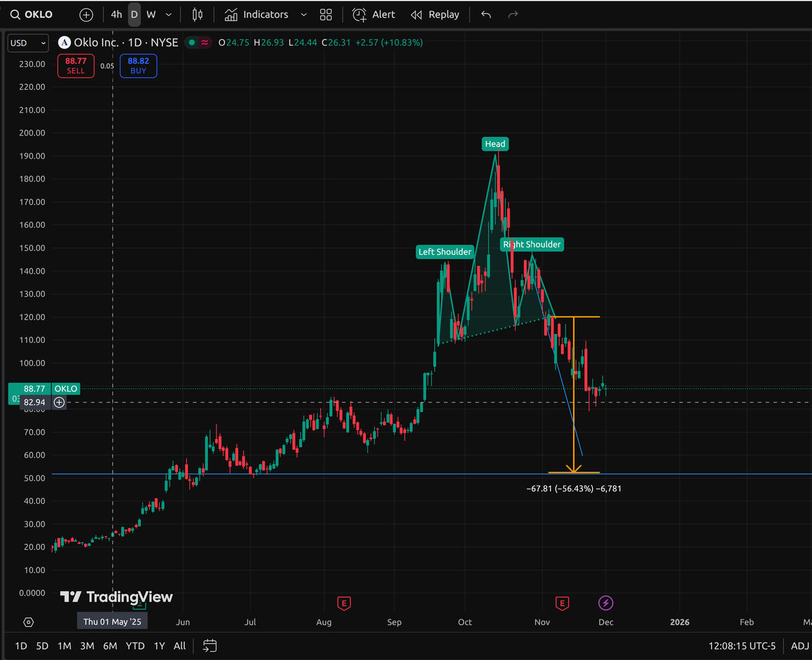Activate the 4h interval button
This screenshot has width=812, height=660.
[x=116, y=14]
